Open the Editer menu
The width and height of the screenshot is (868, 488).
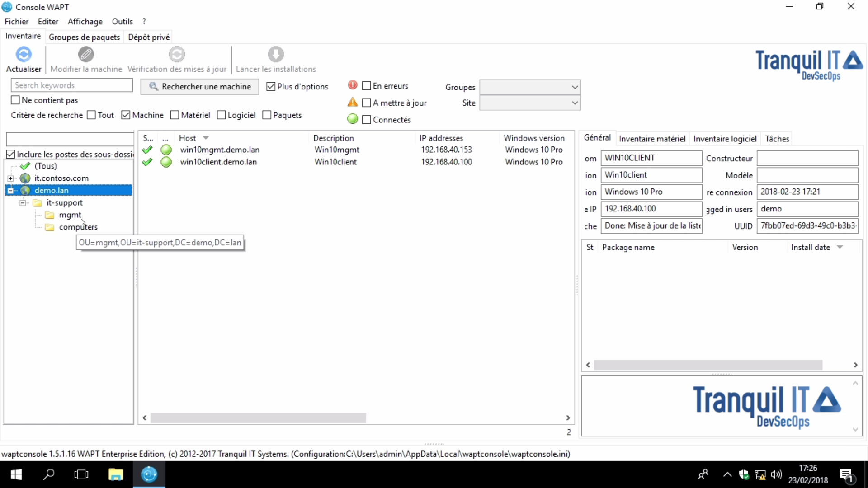tap(48, 21)
